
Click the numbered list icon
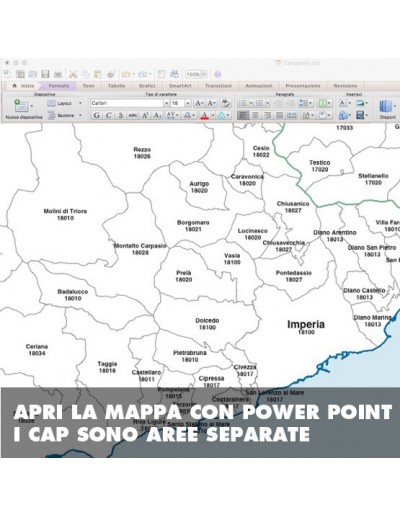(x=259, y=103)
